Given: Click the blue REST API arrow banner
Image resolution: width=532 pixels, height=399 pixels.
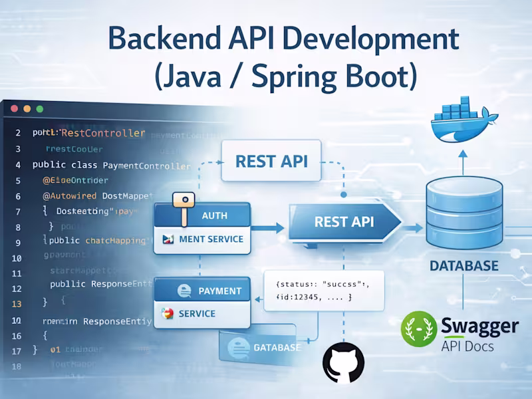Looking at the screenshot, I should (339, 223).
